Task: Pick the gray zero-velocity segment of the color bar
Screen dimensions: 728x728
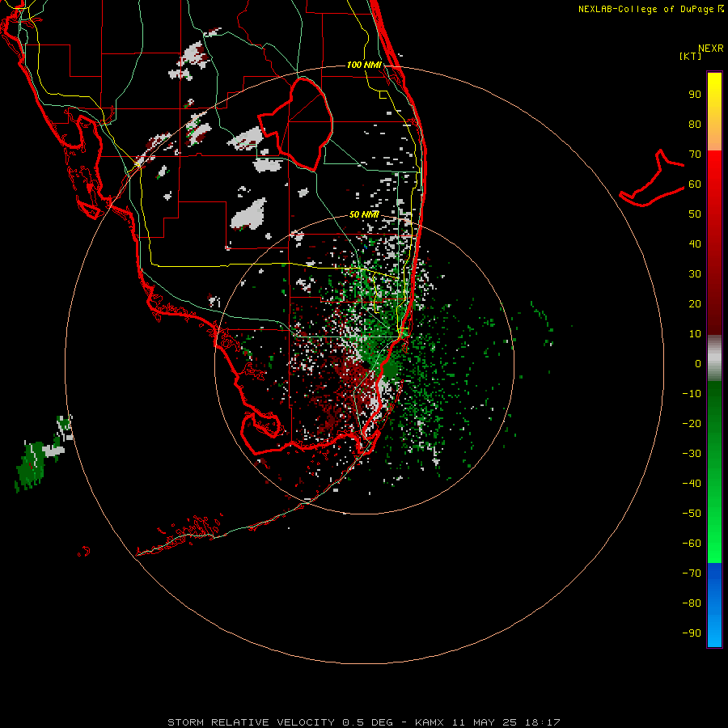Action: tap(714, 358)
